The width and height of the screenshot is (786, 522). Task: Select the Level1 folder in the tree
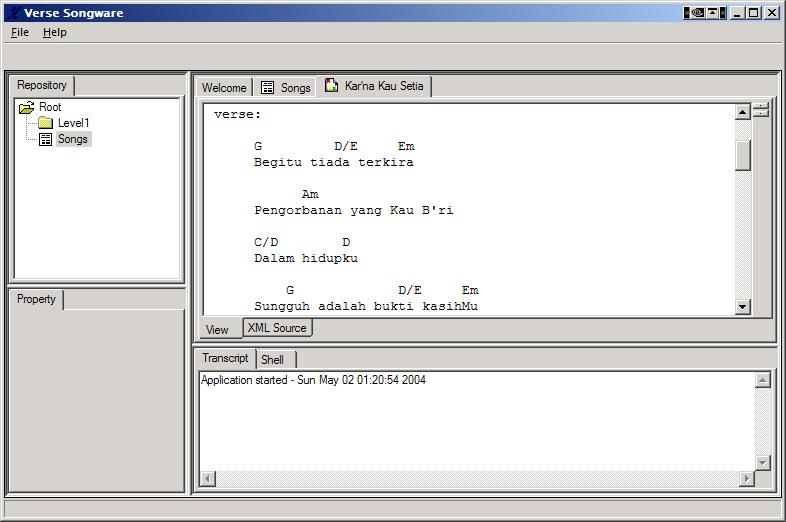tap(74, 123)
